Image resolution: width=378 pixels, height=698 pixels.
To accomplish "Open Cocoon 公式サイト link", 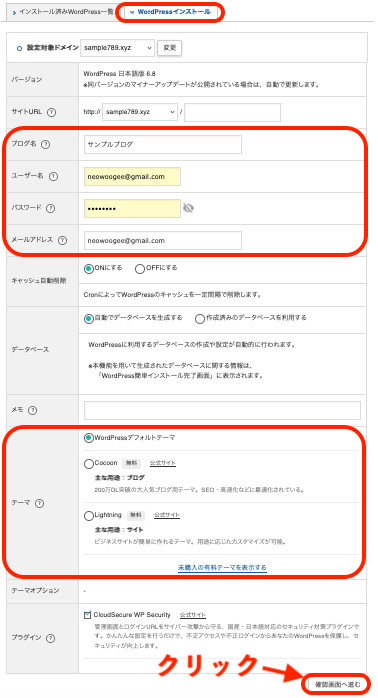I will coord(163,463).
